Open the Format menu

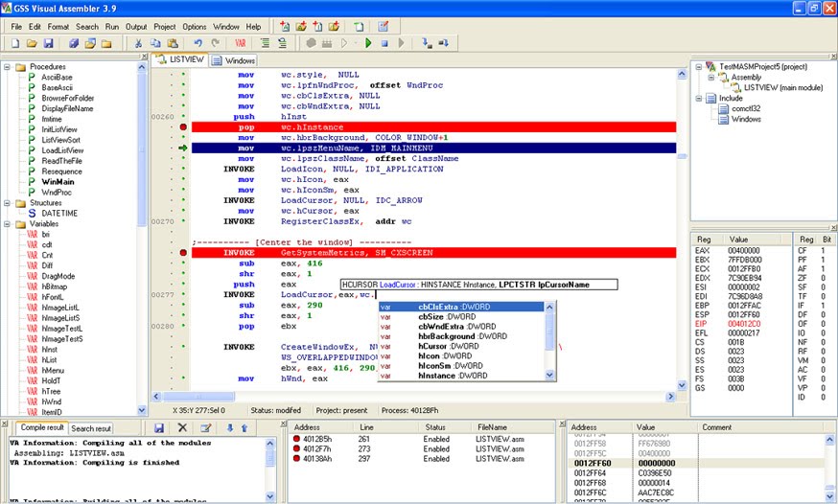(58, 27)
